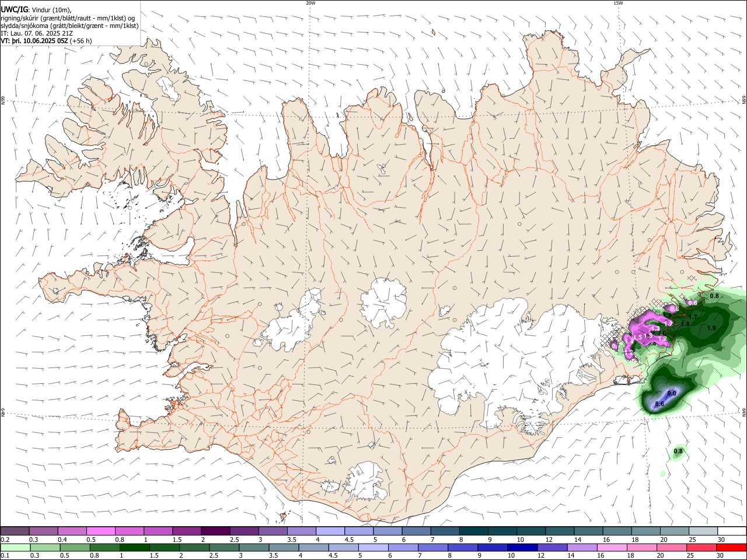Click the "0.1" label on the rain scale
Image resolution: width=747 pixels, height=560 pixels.
[5, 555]
